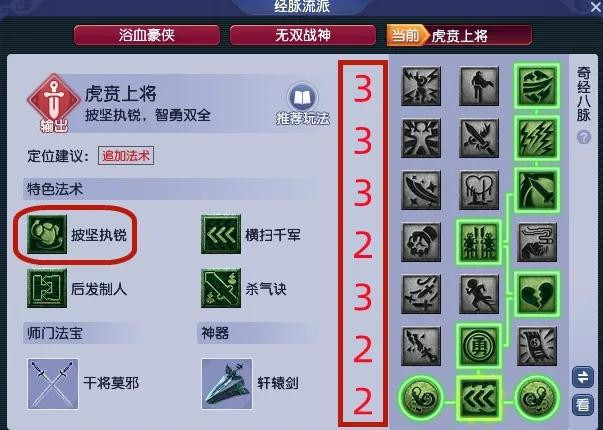Toggle the green 勇 character meridian node
This screenshot has height=430, width=603.
click(x=479, y=346)
